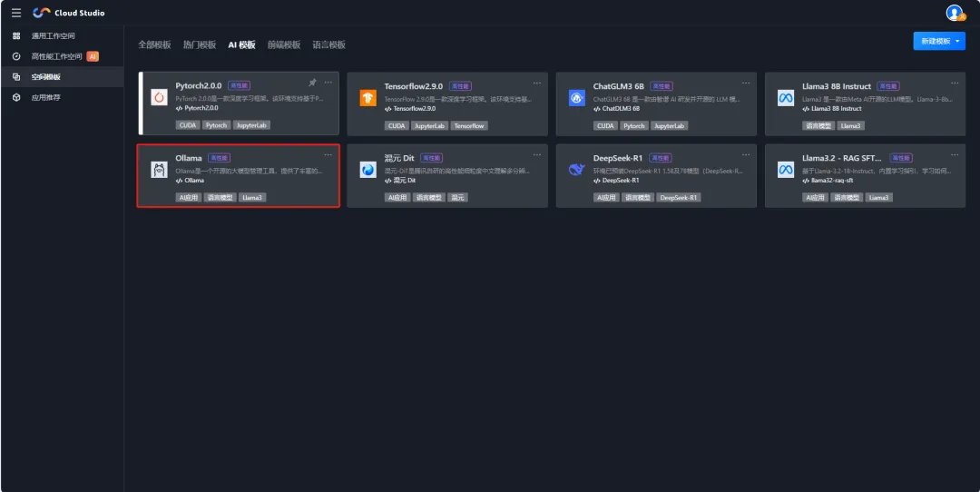Click the DeepSeek-R1 description text

click(668, 171)
